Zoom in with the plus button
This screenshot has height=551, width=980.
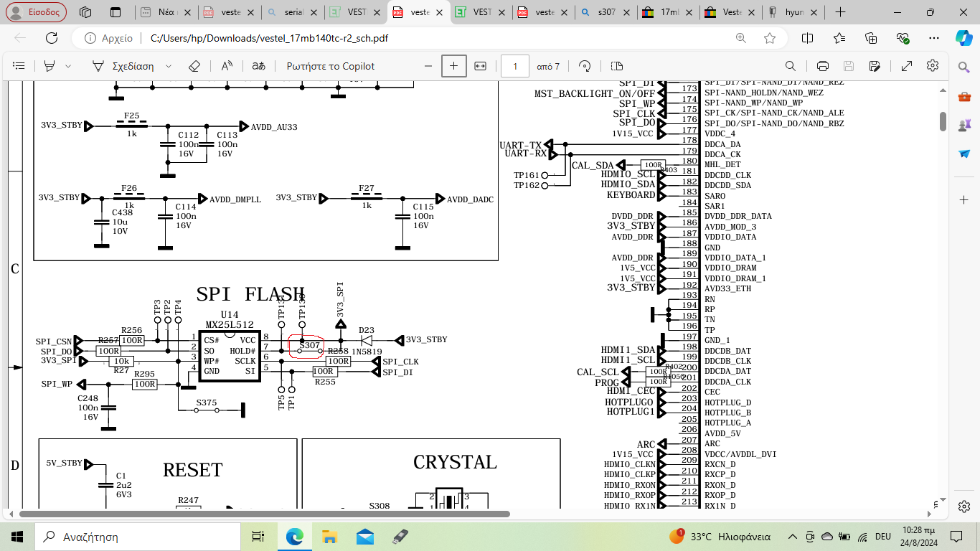pos(453,66)
